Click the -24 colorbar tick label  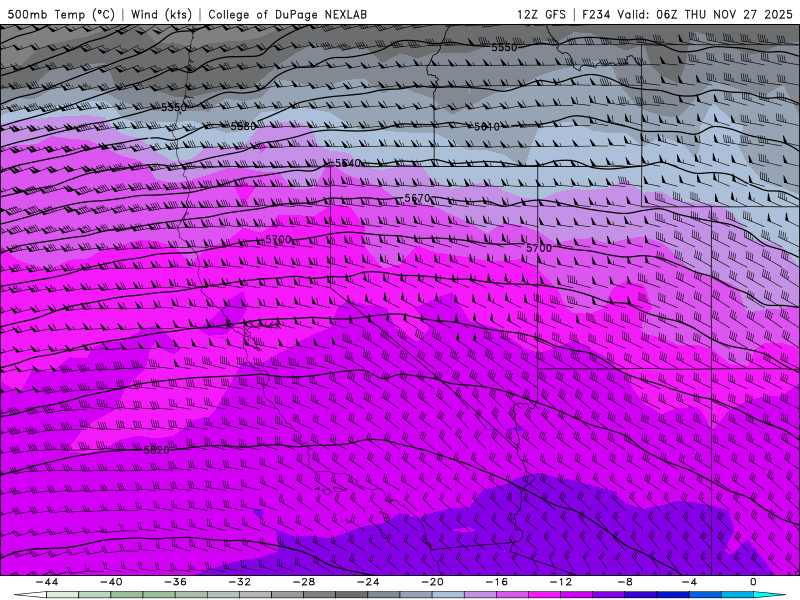pyautogui.click(x=368, y=582)
